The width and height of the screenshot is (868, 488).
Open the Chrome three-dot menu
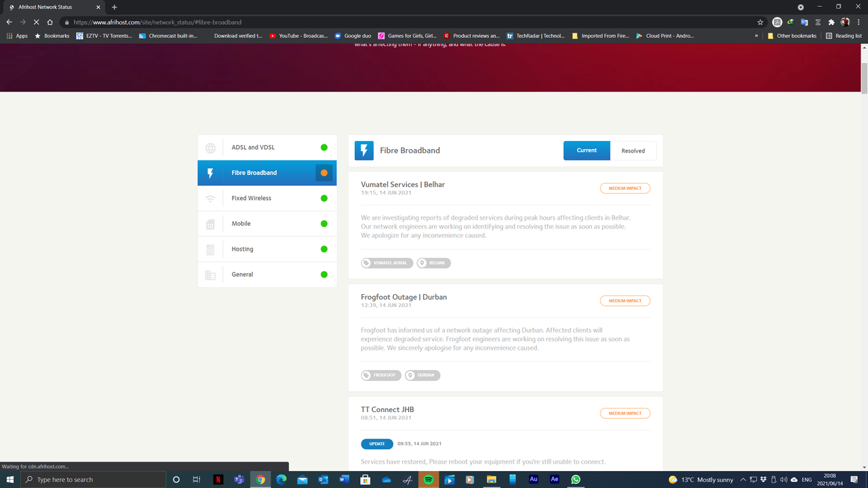point(859,22)
